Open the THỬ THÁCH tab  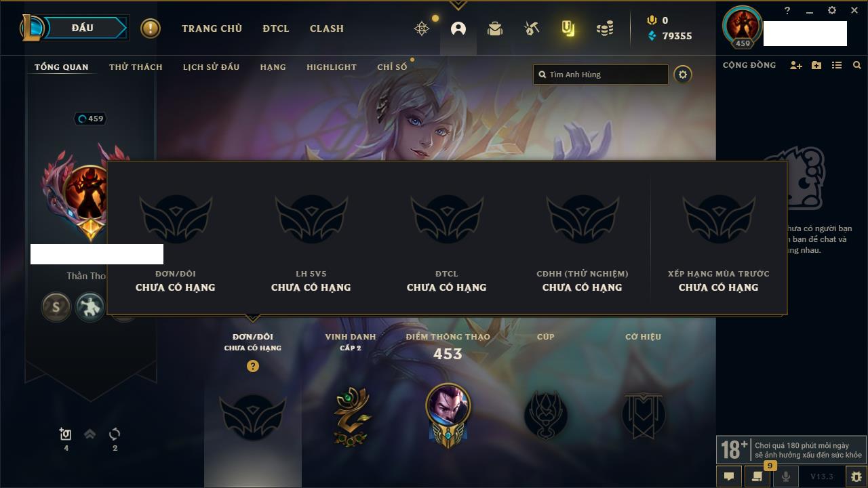click(136, 67)
